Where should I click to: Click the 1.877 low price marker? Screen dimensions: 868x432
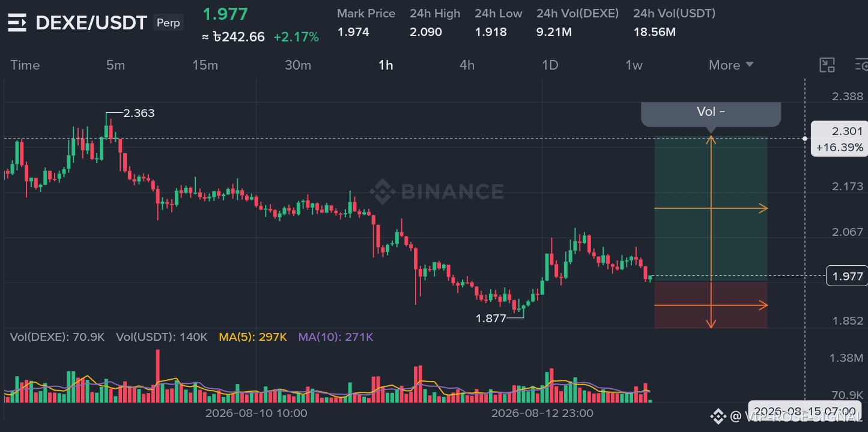pyautogui.click(x=491, y=319)
